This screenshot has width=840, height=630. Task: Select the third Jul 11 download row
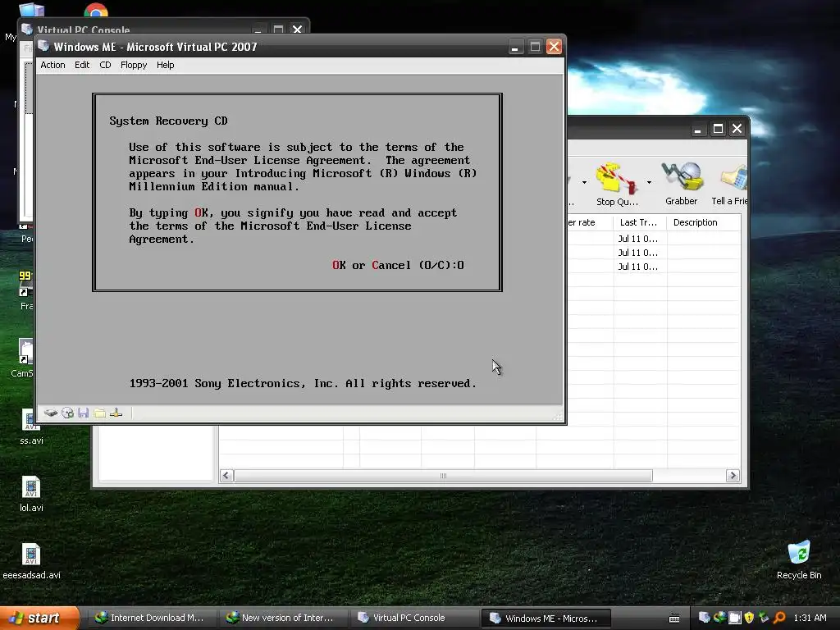click(x=654, y=267)
